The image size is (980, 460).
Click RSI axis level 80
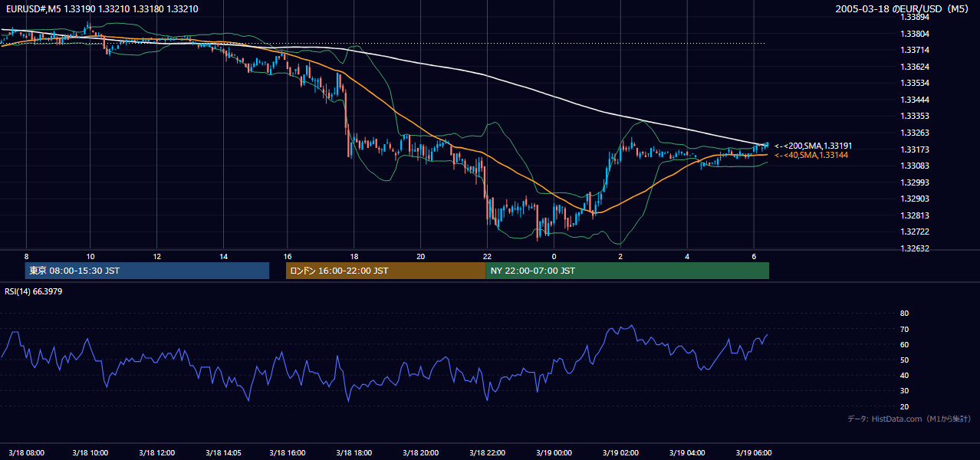point(904,314)
